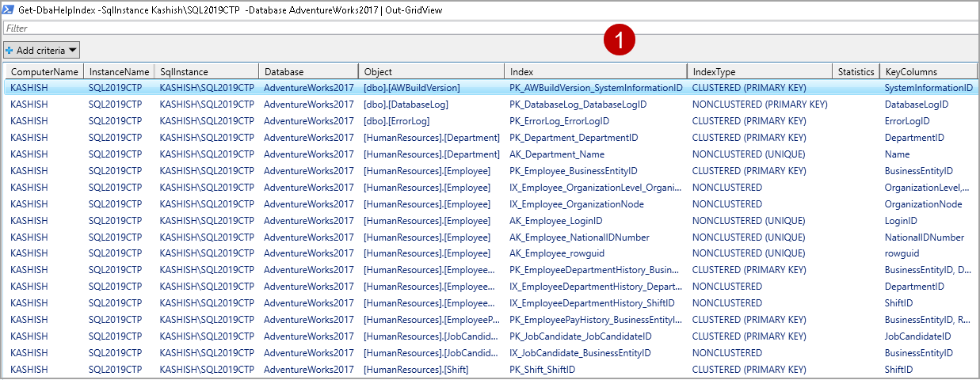Select rowguid key column cell
980x380 pixels.
click(x=902, y=254)
